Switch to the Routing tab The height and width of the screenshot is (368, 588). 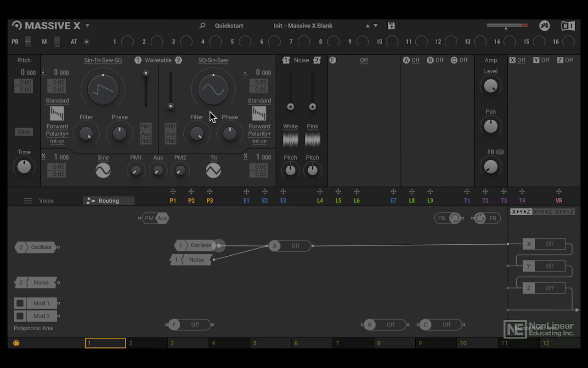pyautogui.click(x=108, y=201)
